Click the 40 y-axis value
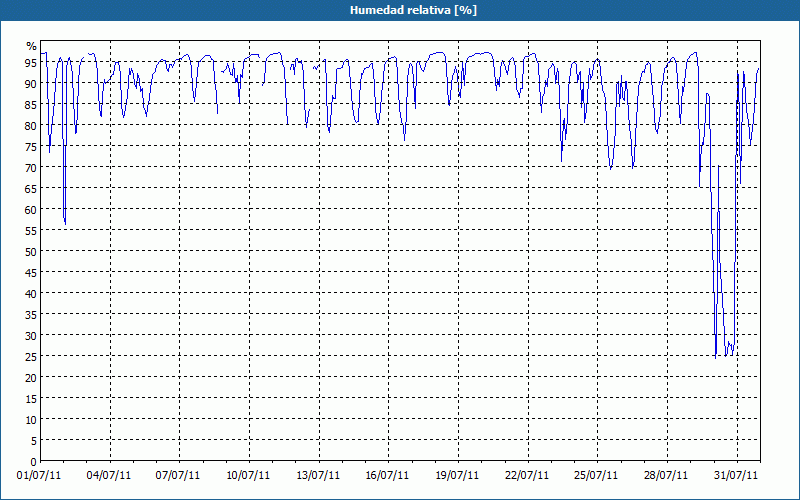800x500 pixels. [x=31, y=294]
